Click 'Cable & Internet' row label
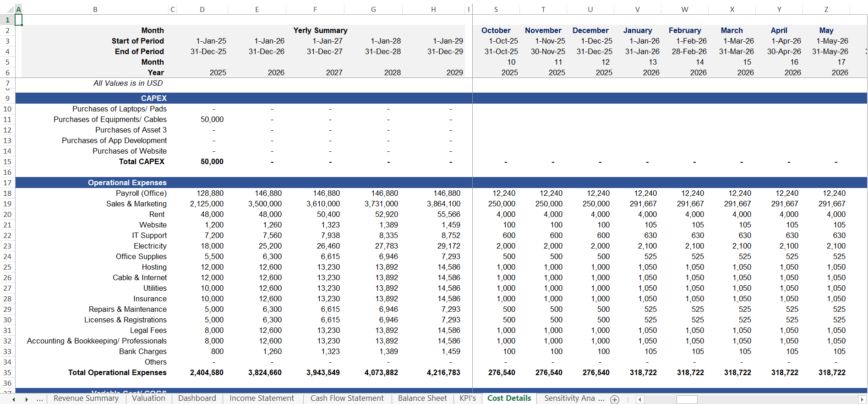 [140, 277]
